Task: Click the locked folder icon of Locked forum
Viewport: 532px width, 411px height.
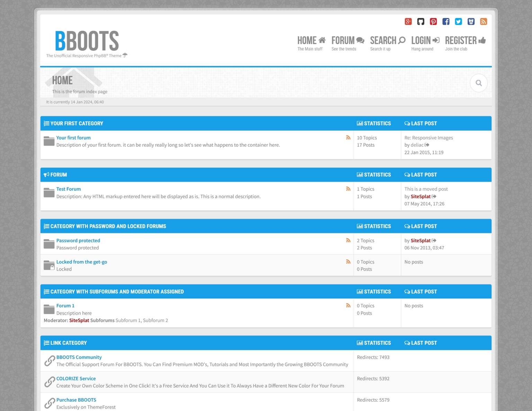Action: pyautogui.click(x=49, y=265)
